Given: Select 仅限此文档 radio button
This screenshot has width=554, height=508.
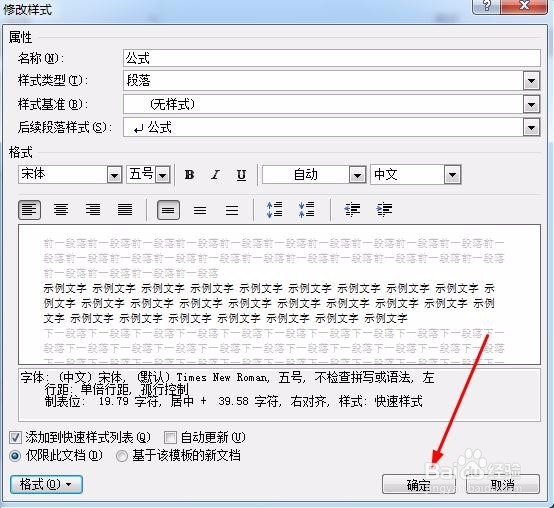Looking at the screenshot, I should pyautogui.click(x=15, y=456).
